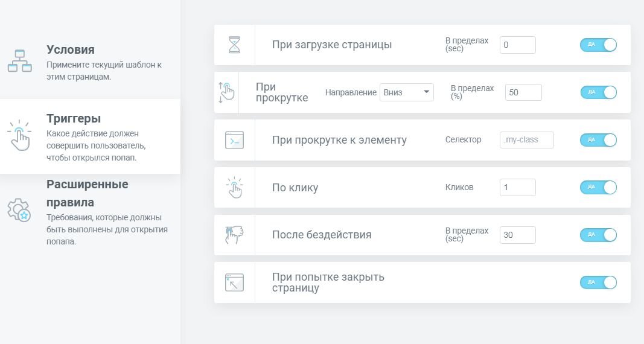Switch to Расширенные правила tab
Screen dimensions: 644x344
click(x=90, y=212)
